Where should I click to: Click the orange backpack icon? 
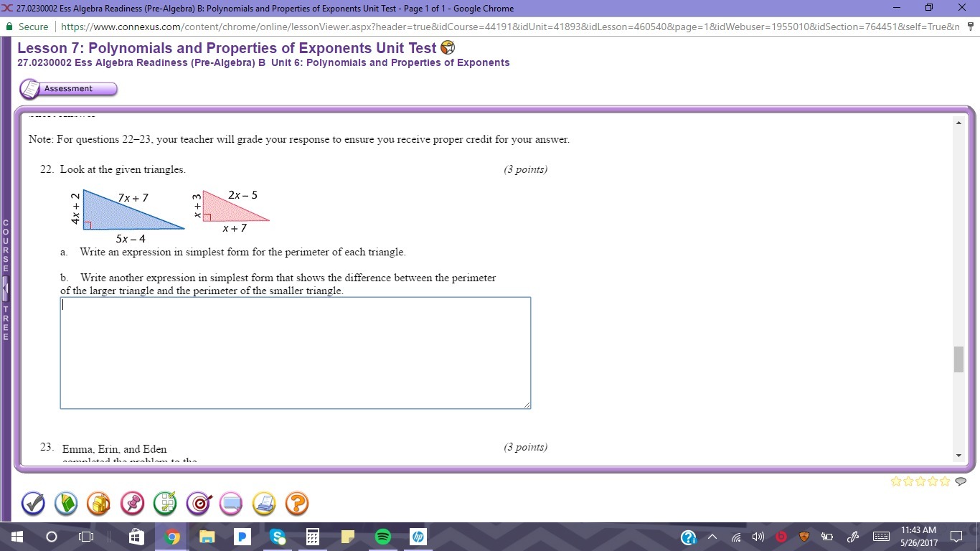click(x=99, y=504)
